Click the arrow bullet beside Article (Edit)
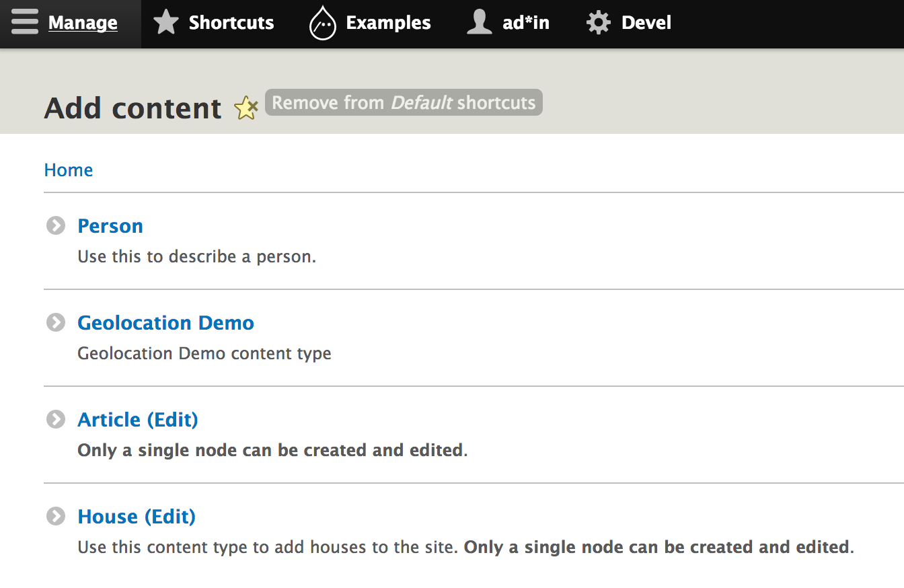 pyautogui.click(x=56, y=419)
